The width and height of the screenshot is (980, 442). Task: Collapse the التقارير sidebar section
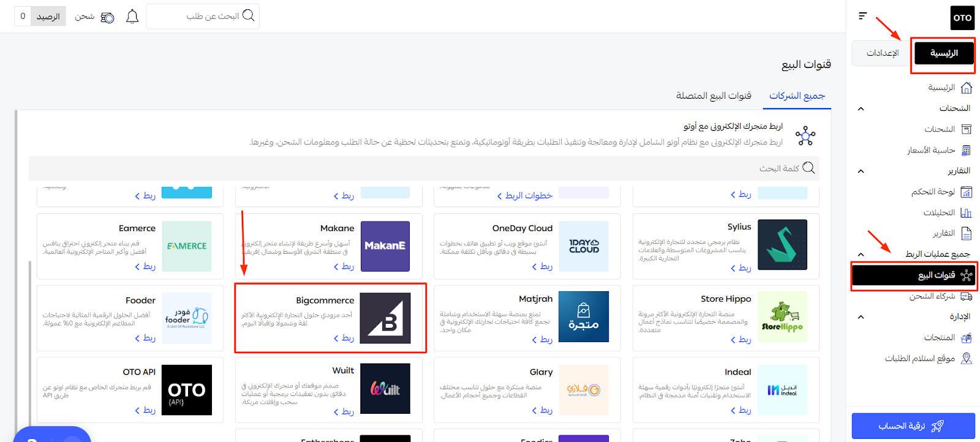click(x=861, y=171)
